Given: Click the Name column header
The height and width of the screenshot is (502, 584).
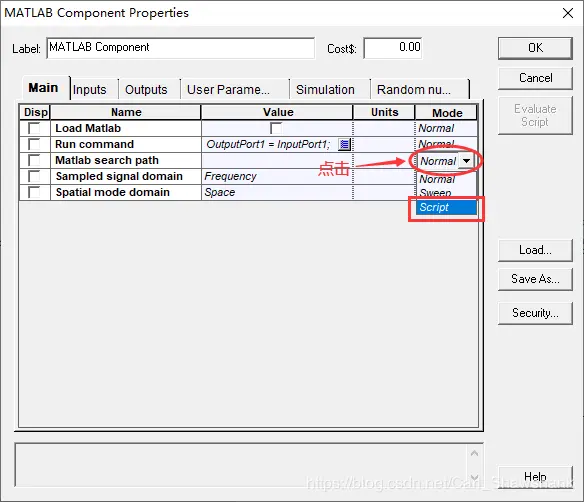Looking at the screenshot, I should [x=126, y=112].
